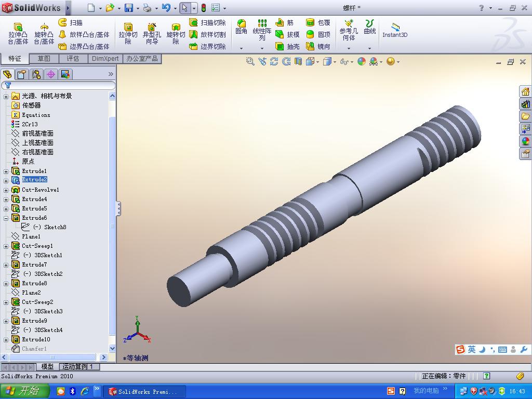Click the SolidWorks Premi... taskbar button
Screen dimensions: 532x399
tap(144, 392)
